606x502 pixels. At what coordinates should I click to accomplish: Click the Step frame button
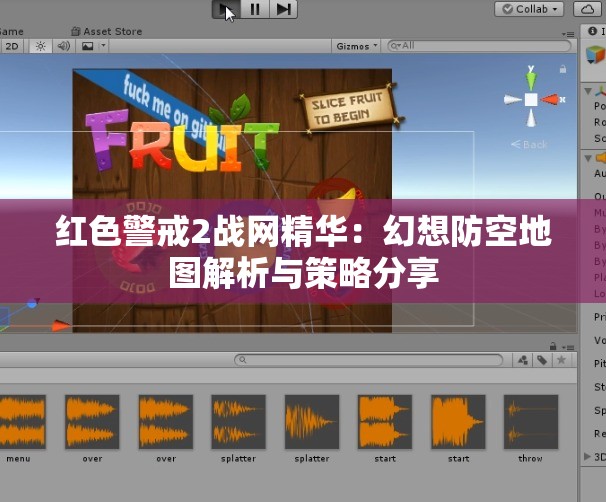[x=283, y=9]
